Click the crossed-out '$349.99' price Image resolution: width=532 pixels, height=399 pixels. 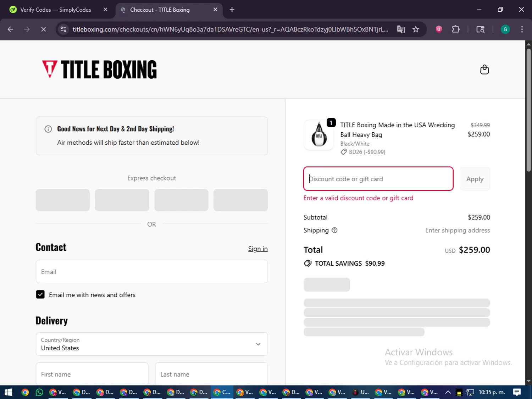pyautogui.click(x=480, y=125)
